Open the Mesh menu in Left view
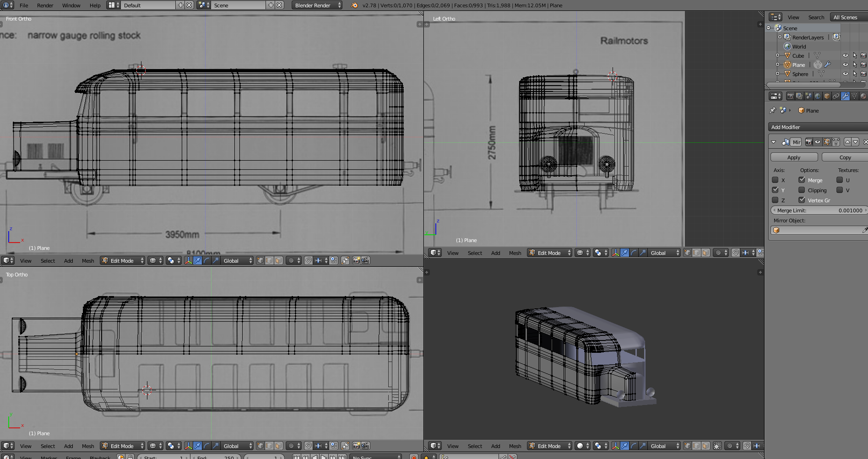The width and height of the screenshot is (868, 459). point(515,253)
